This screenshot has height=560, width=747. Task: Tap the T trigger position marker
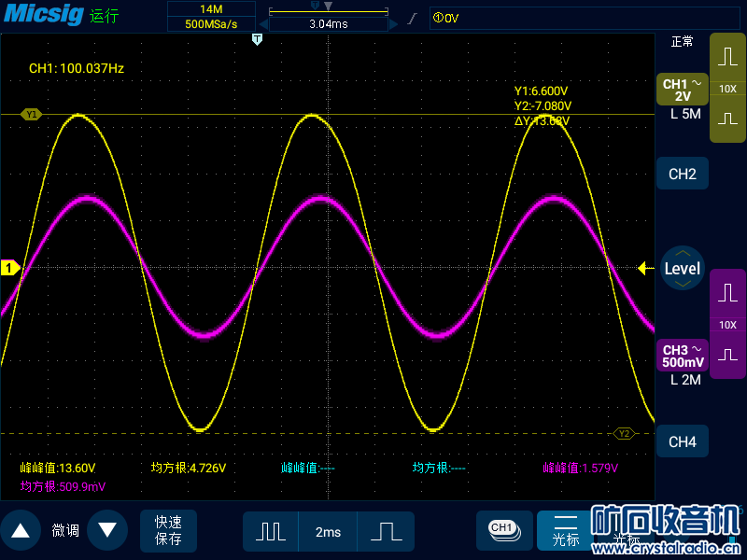pyautogui.click(x=258, y=39)
